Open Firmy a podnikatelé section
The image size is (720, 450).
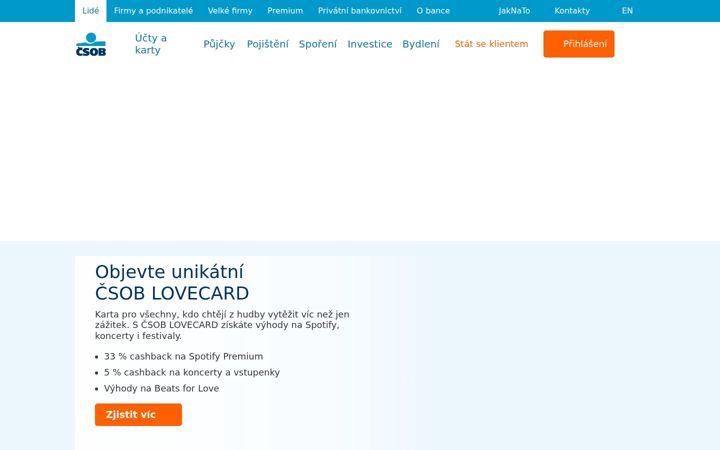pos(153,11)
